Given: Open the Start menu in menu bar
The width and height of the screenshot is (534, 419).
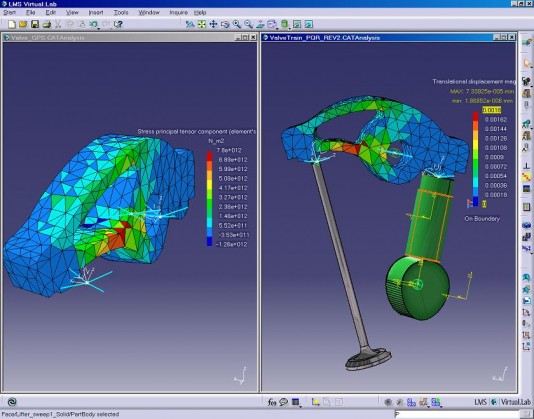Looking at the screenshot, I should point(9,13).
